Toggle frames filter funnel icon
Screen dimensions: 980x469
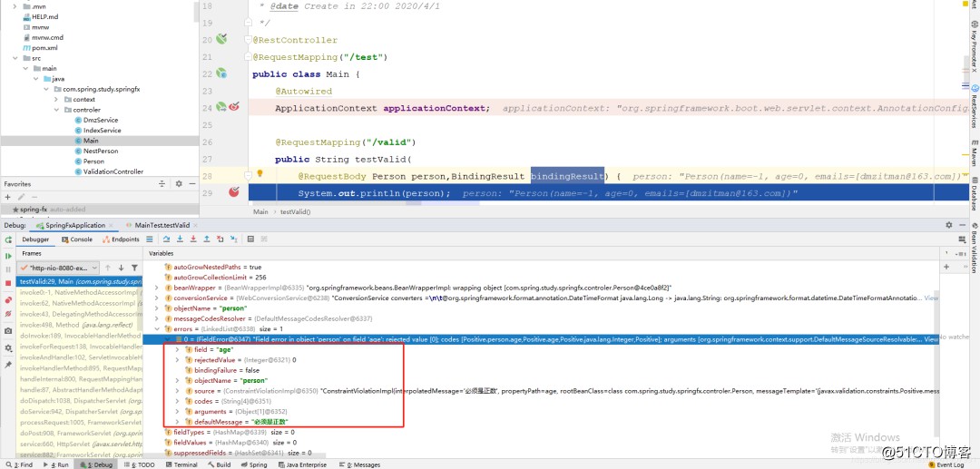point(134,268)
